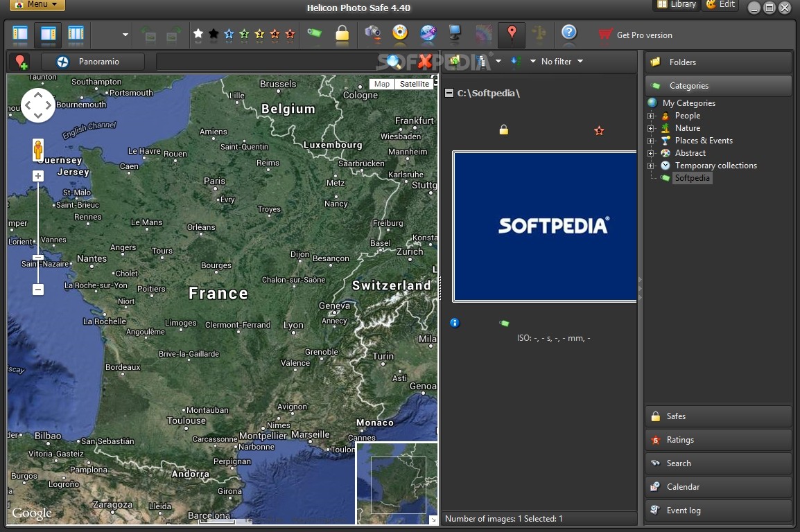Image resolution: width=800 pixels, height=532 pixels.
Task: Switch the map to Map view
Action: (x=382, y=84)
